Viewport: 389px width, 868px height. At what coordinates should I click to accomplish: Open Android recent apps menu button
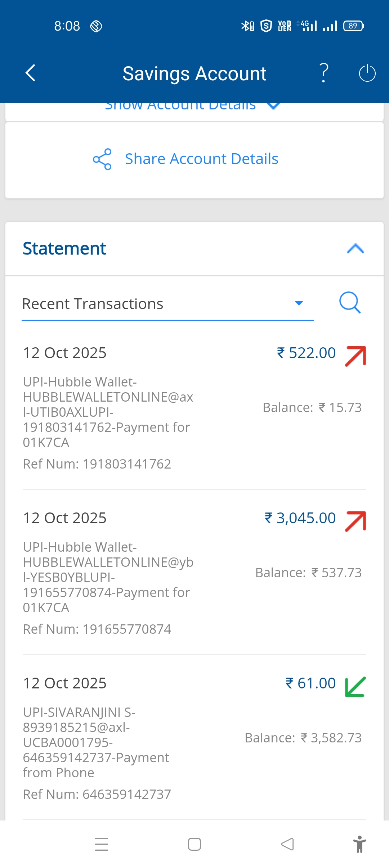pyautogui.click(x=102, y=844)
